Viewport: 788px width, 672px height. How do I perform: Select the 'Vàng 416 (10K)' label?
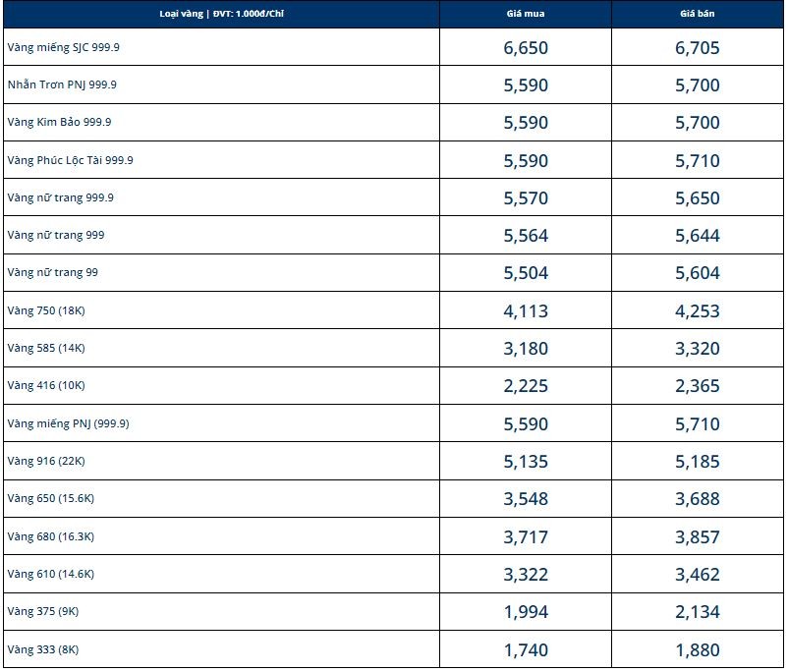[x=46, y=385]
